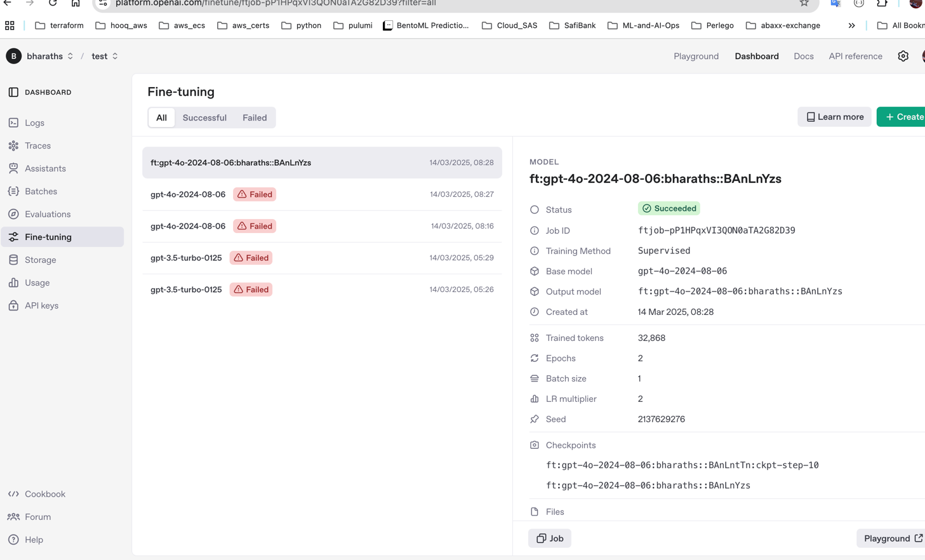
Task: Click the Training Method info icon
Action: [x=535, y=251]
